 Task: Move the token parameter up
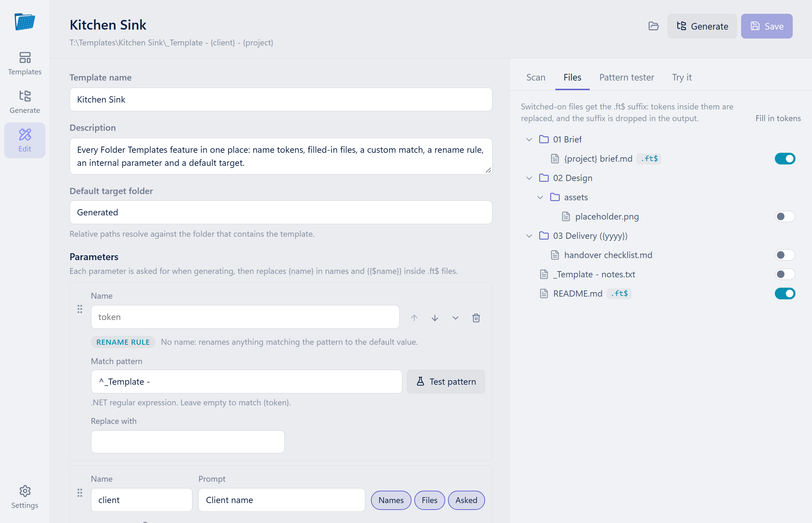pyautogui.click(x=414, y=318)
